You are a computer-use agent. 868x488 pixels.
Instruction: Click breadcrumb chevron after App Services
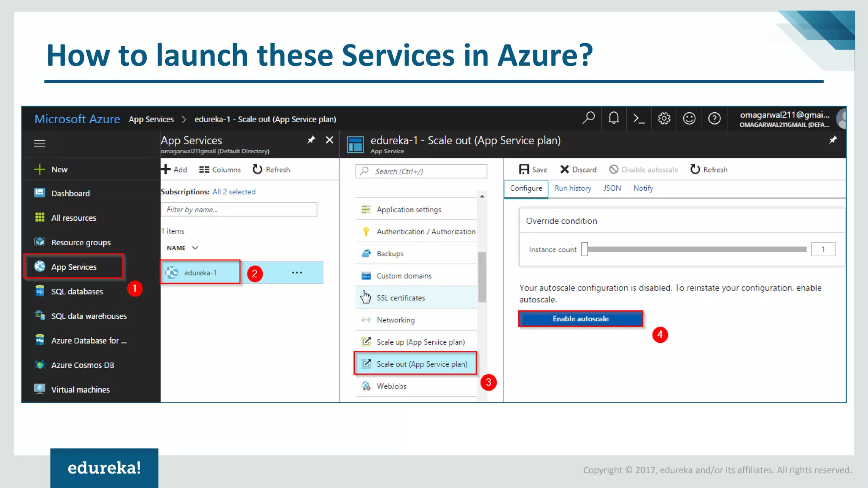(184, 119)
